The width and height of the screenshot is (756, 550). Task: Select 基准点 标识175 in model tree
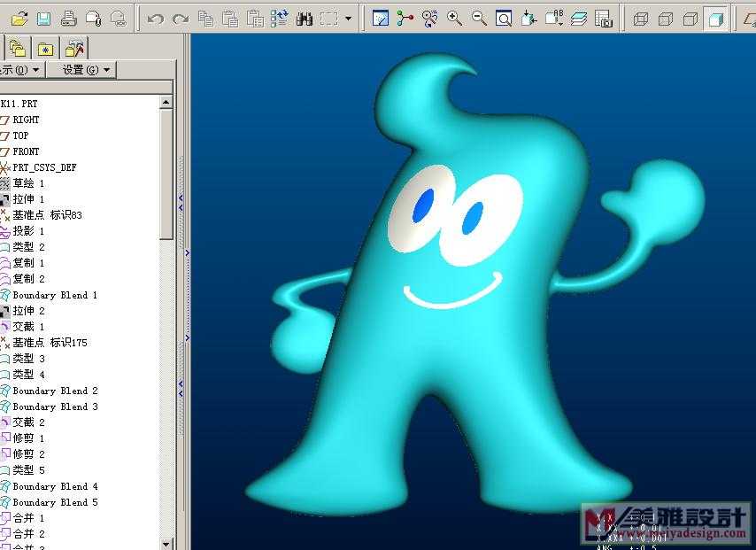pyautogui.click(x=50, y=343)
